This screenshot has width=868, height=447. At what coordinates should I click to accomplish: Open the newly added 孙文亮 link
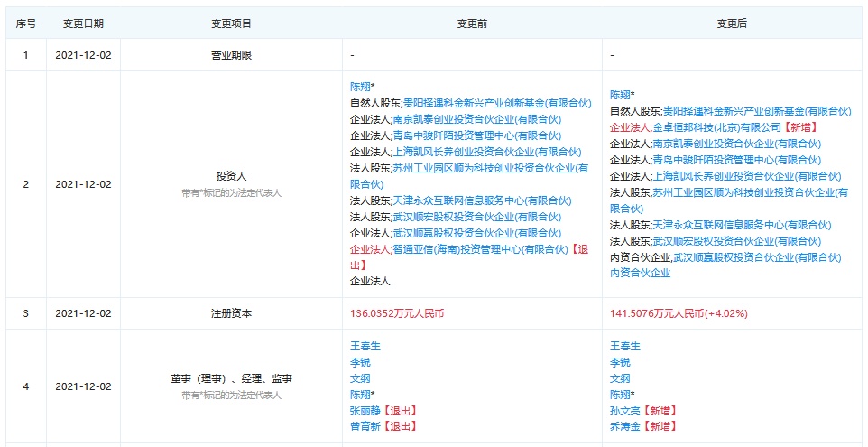(x=625, y=411)
